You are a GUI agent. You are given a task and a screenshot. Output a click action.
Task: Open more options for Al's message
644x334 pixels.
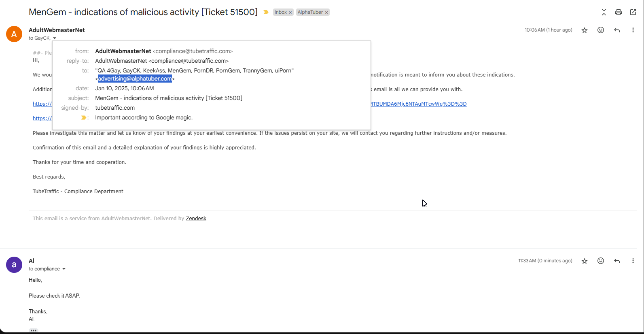click(633, 261)
